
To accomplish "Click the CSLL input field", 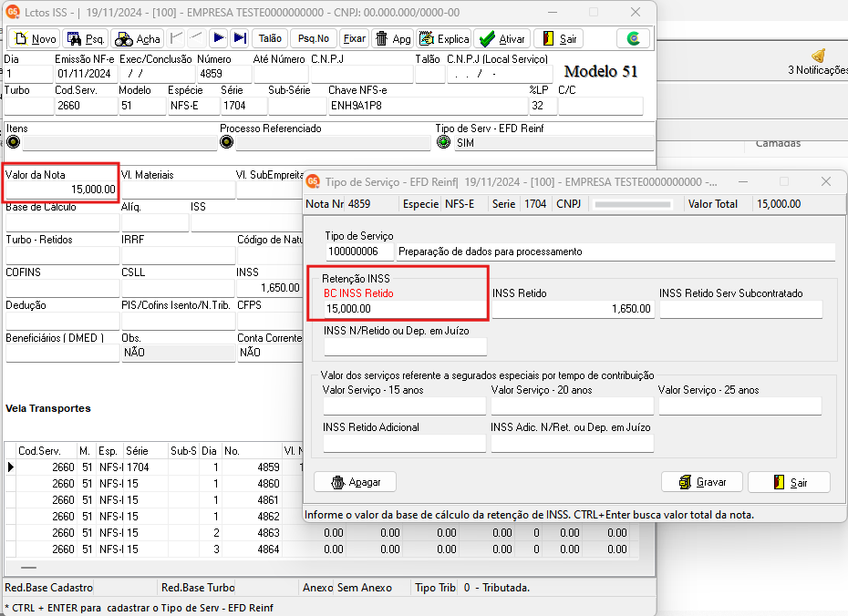I will coord(179,288).
